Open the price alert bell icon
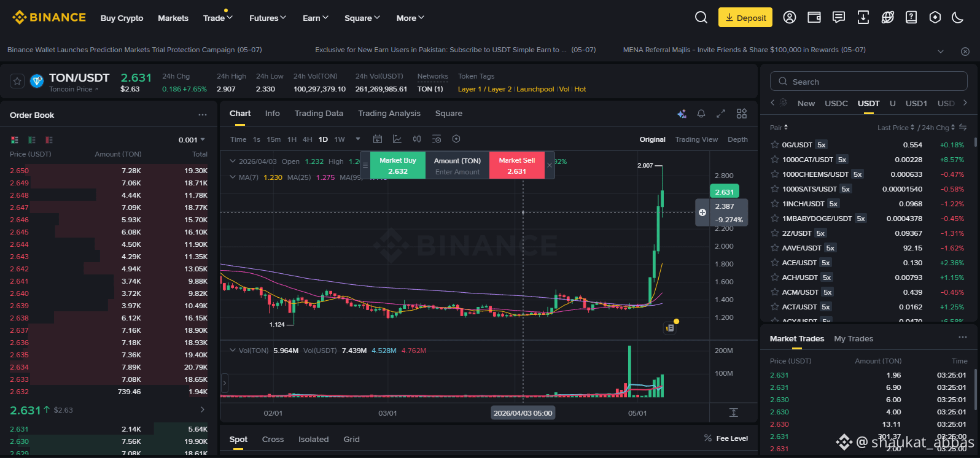This screenshot has height=458, width=980. click(x=701, y=114)
